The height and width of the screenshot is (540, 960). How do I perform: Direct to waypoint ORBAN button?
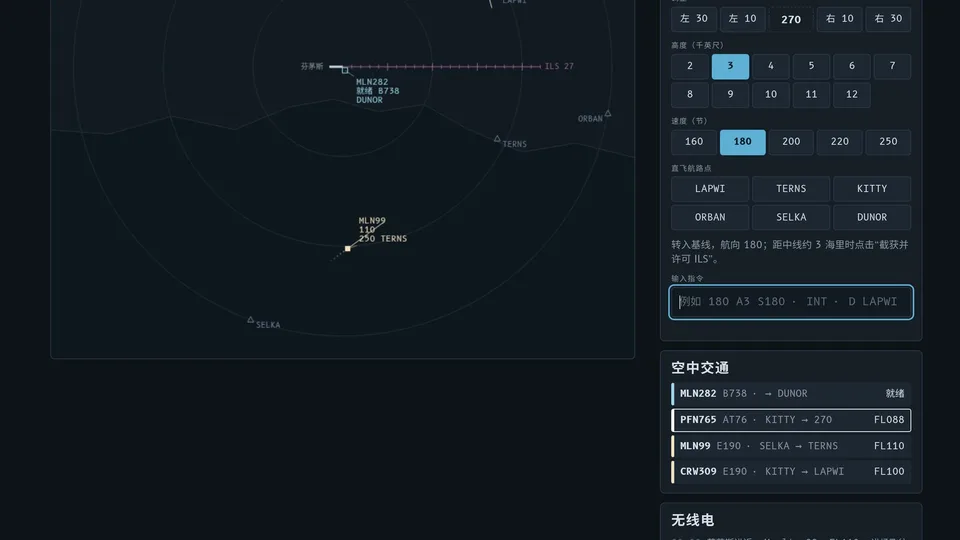(x=710, y=217)
